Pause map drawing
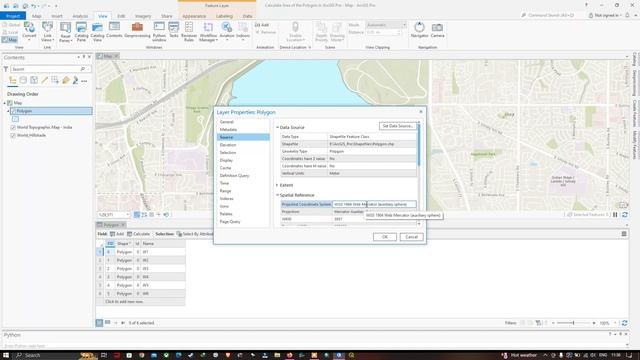The image size is (640, 360). tap(615, 215)
